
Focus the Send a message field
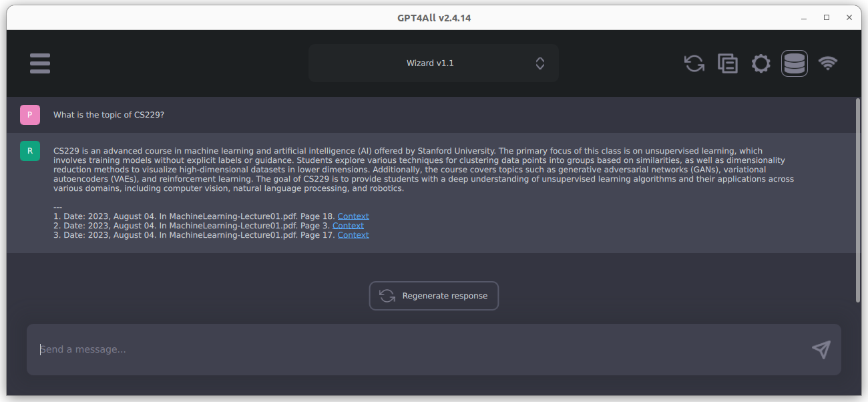point(267,349)
